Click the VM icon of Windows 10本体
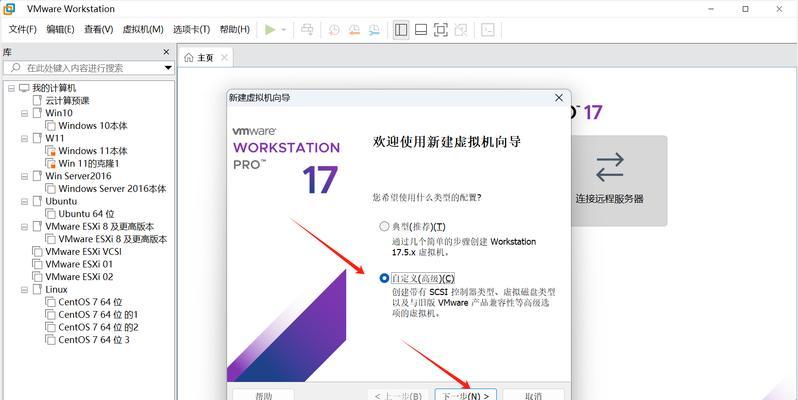 pyautogui.click(x=50, y=126)
